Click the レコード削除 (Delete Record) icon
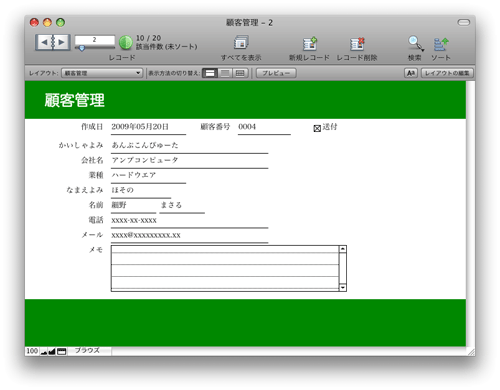The height and width of the screenshot is (390, 500). [x=357, y=43]
